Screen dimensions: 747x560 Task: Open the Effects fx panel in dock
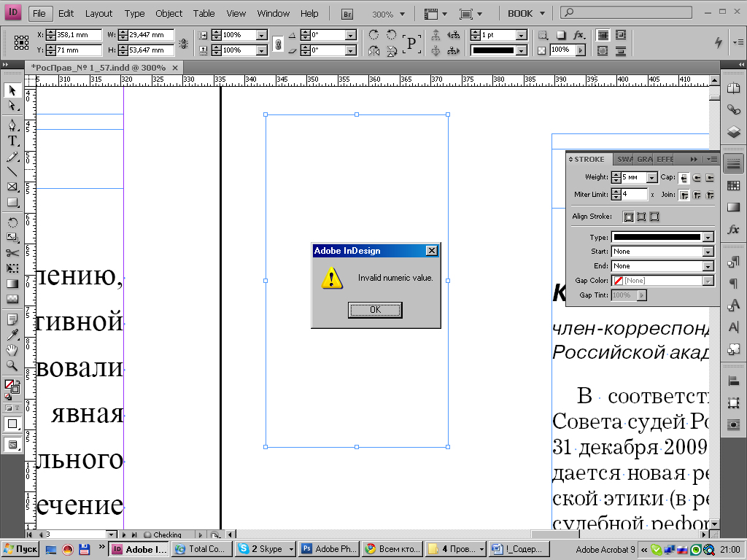734,230
